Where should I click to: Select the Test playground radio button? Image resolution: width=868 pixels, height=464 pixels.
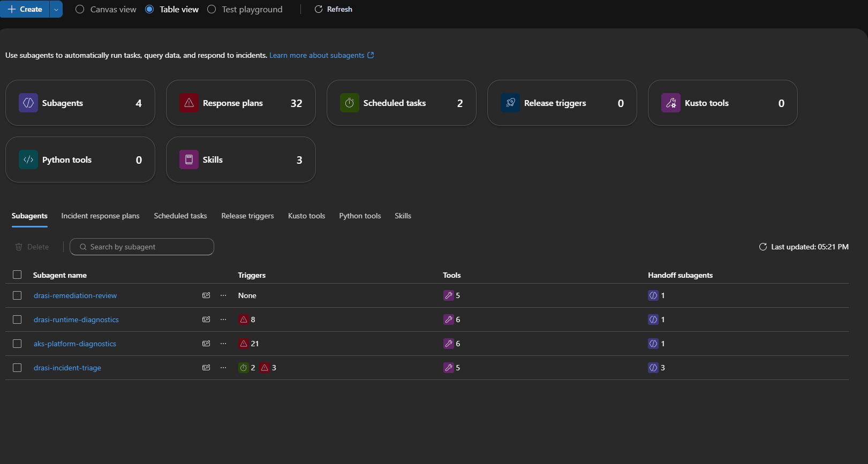click(x=212, y=9)
